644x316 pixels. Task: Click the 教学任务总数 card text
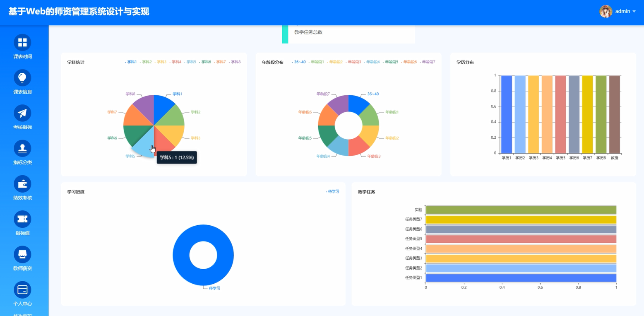[x=308, y=32]
